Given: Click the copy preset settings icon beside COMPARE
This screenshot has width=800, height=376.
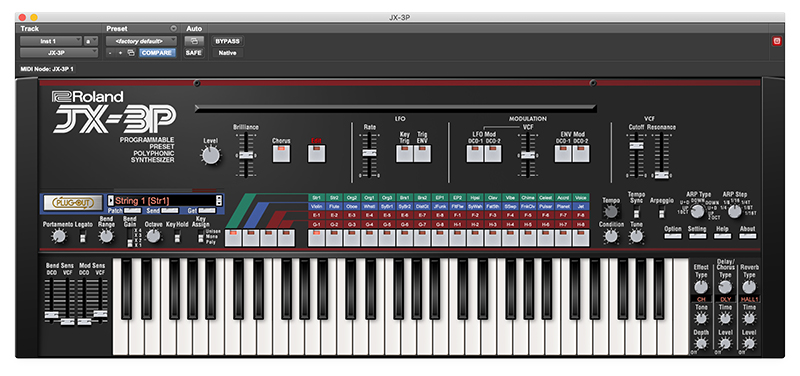Looking at the screenshot, I should click(x=131, y=53).
